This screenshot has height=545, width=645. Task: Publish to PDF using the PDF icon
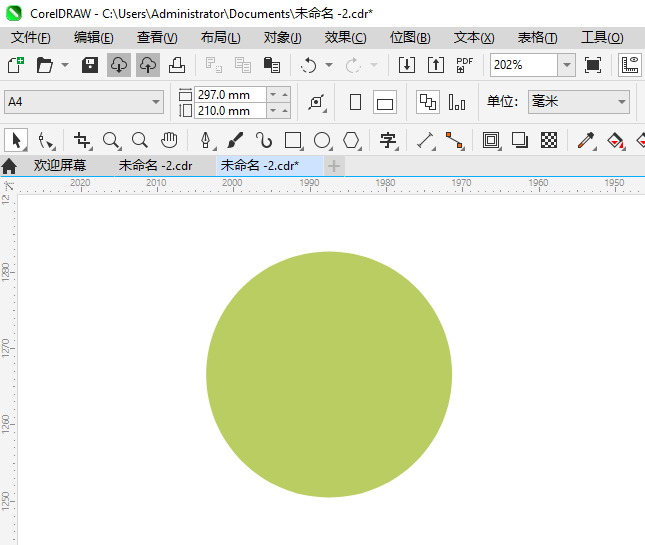[465, 65]
